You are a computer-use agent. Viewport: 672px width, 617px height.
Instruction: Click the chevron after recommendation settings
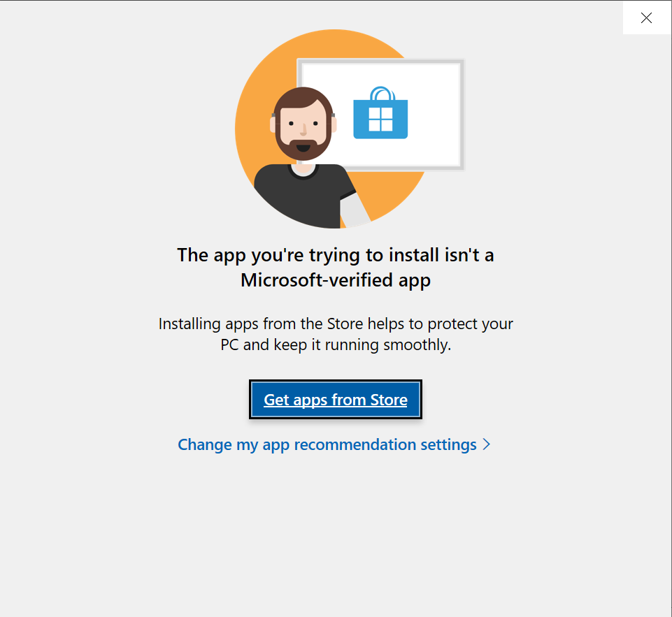(x=487, y=444)
